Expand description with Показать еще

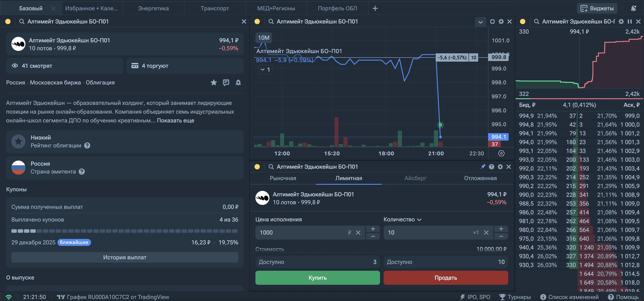pos(175,120)
